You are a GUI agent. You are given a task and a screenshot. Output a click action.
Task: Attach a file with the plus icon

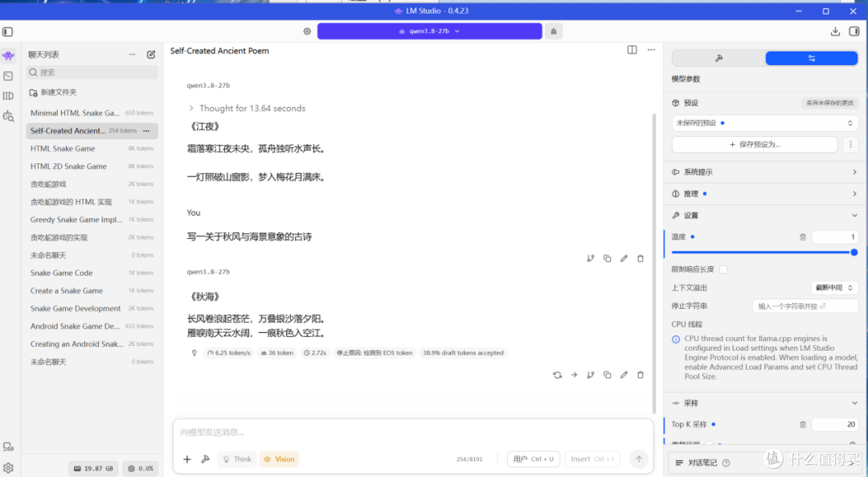187,459
